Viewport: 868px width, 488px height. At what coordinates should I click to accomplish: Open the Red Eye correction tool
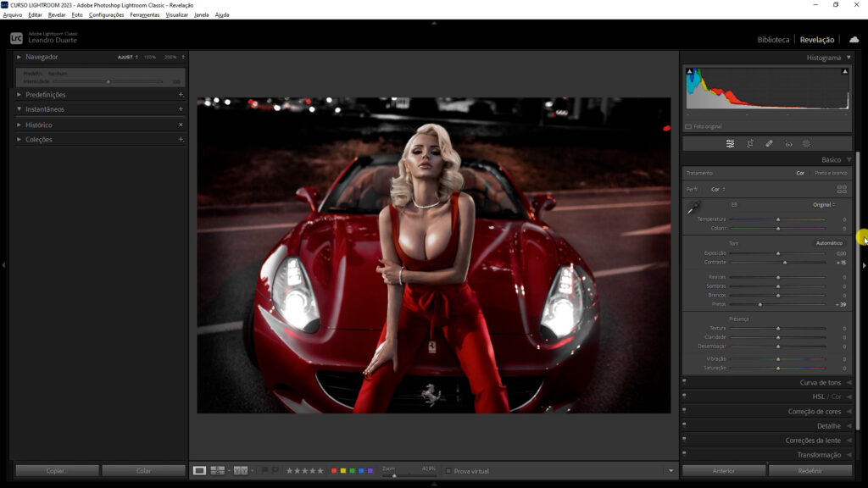tap(788, 144)
